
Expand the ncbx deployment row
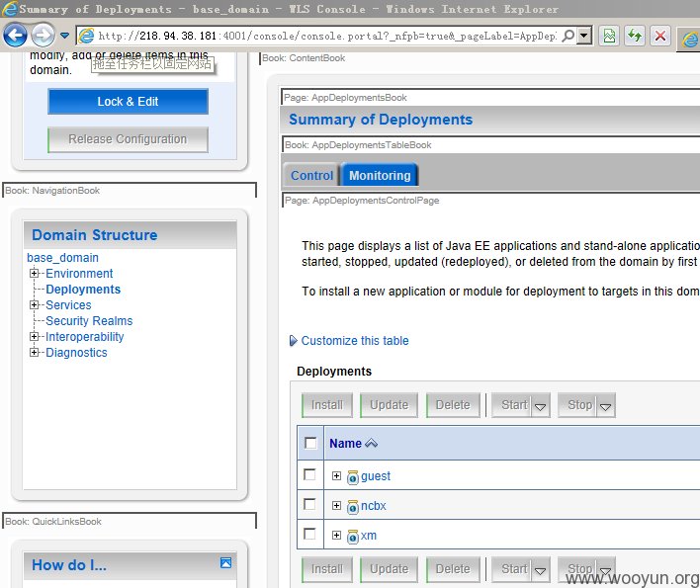336,505
